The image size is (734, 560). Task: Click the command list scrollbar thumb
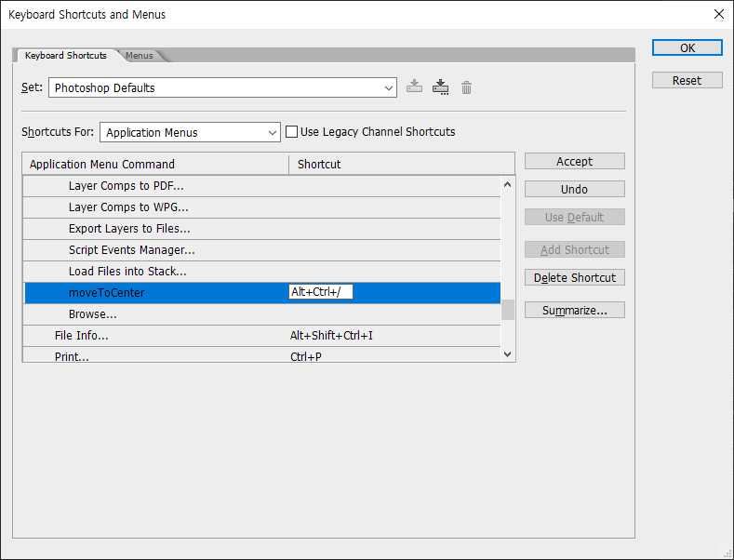tap(507, 310)
